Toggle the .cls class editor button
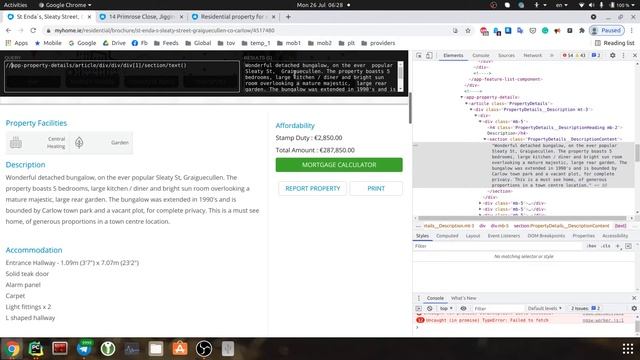The image size is (640, 360). pos(606,246)
